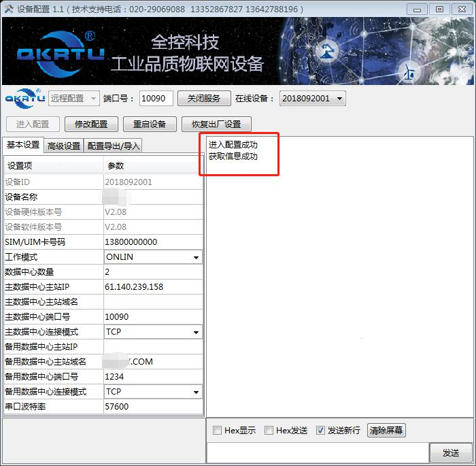The width and height of the screenshot is (476, 466).
Task: Expand the 主数据中心连接模式 TCP dropdown
Action: pos(153,332)
